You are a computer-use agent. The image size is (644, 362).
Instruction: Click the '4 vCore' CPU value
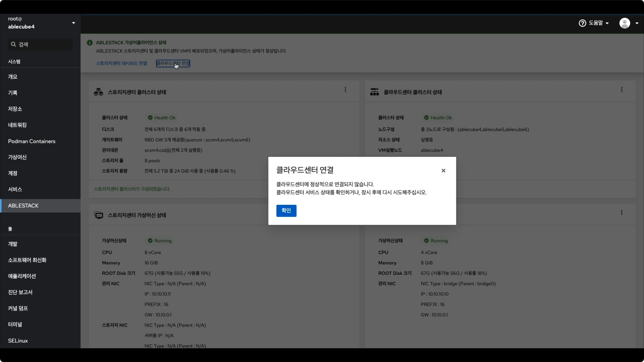click(429, 252)
